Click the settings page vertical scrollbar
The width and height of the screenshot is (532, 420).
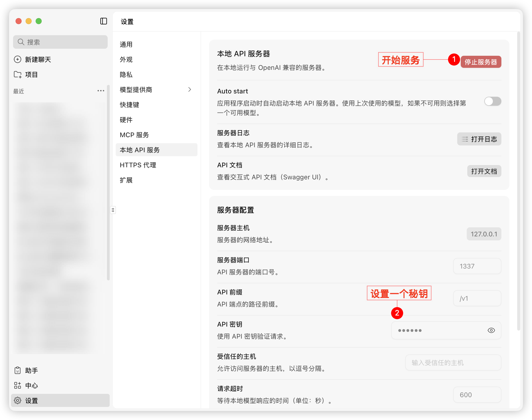pos(518,181)
